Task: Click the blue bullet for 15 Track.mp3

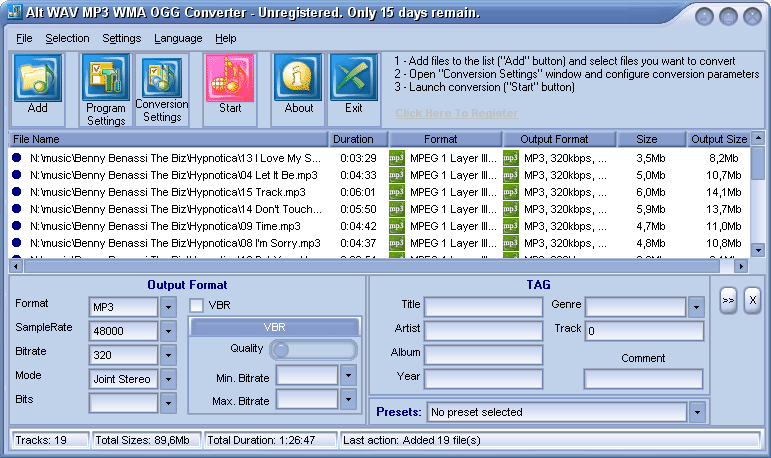Action: point(17,192)
